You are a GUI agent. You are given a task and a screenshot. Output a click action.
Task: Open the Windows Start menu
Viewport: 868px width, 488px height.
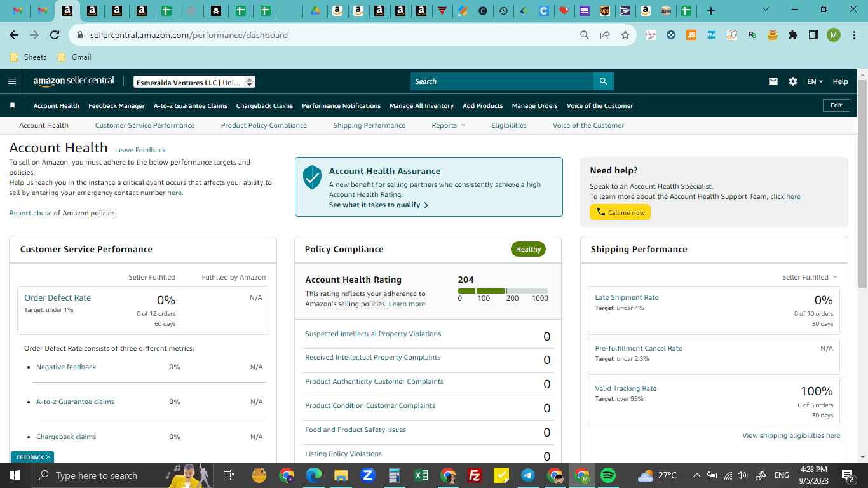coord(15,475)
